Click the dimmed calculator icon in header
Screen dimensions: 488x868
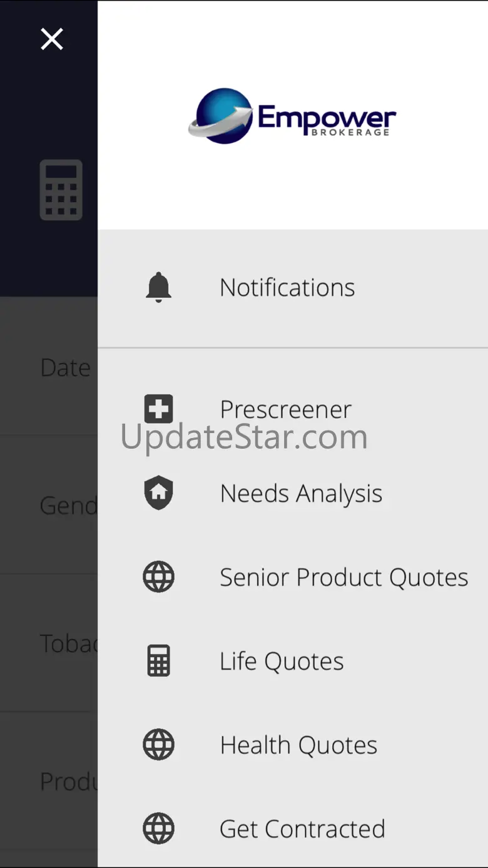[x=61, y=190]
